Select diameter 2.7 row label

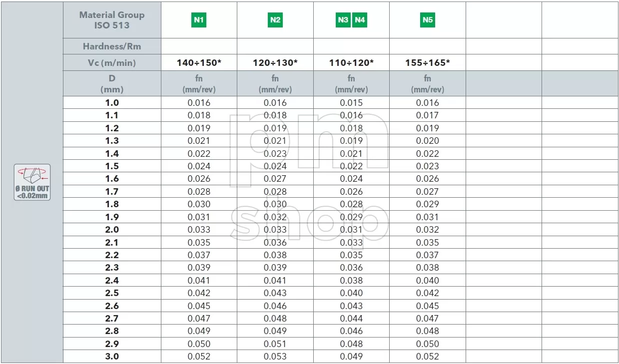[112, 319]
